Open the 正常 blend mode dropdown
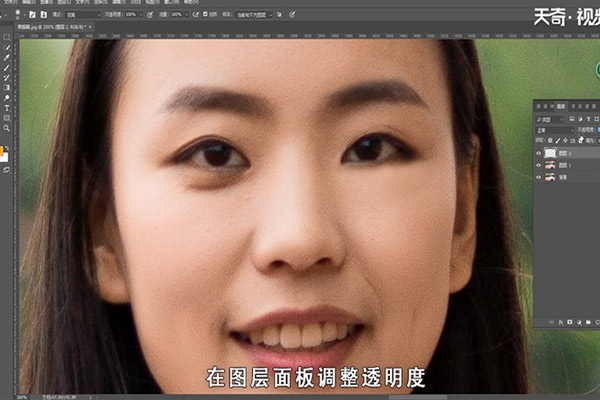Screen dimensions: 600x400 (x=555, y=131)
